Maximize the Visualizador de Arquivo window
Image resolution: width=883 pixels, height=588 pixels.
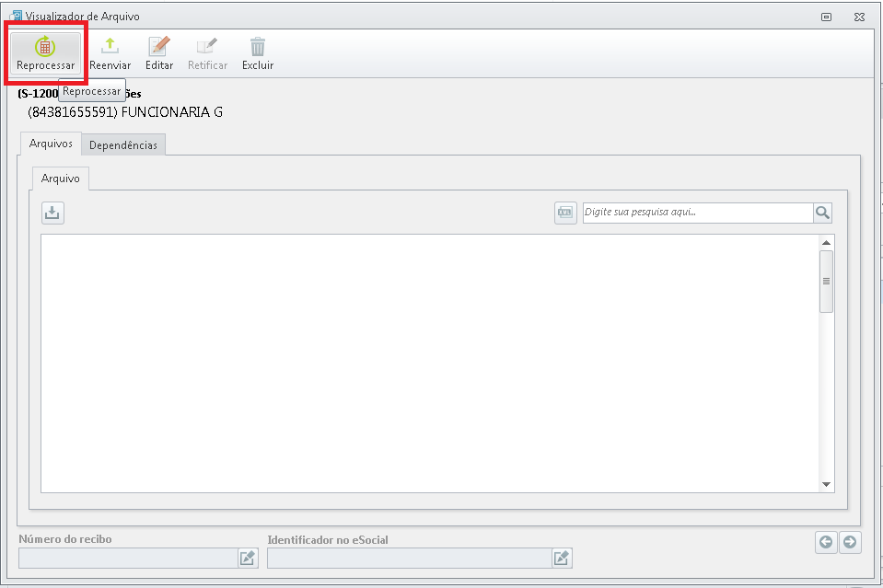826,17
